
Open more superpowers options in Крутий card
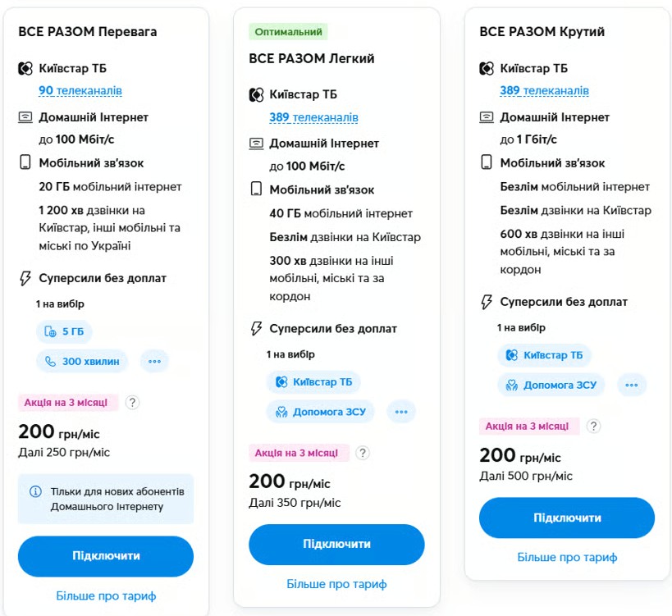pyautogui.click(x=631, y=385)
